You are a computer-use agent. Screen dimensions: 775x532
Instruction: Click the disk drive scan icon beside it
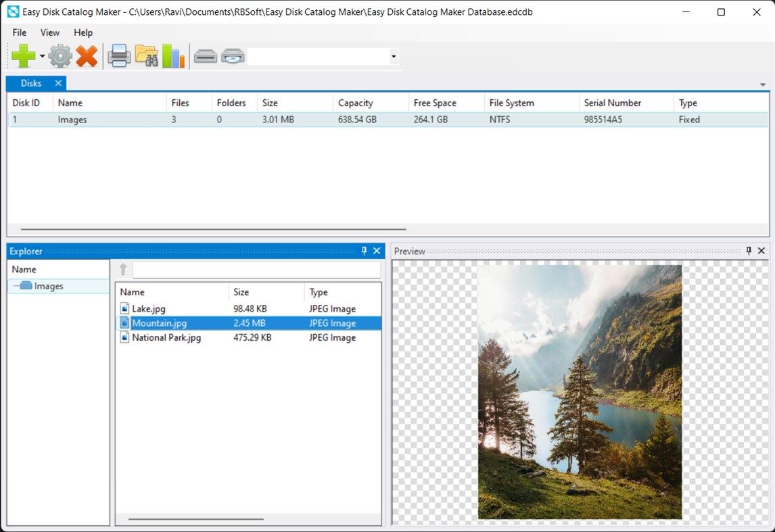(233, 57)
